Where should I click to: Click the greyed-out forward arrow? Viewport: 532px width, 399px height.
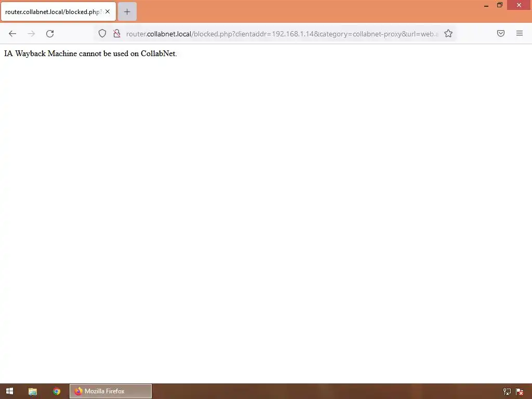[x=31, y=34]
